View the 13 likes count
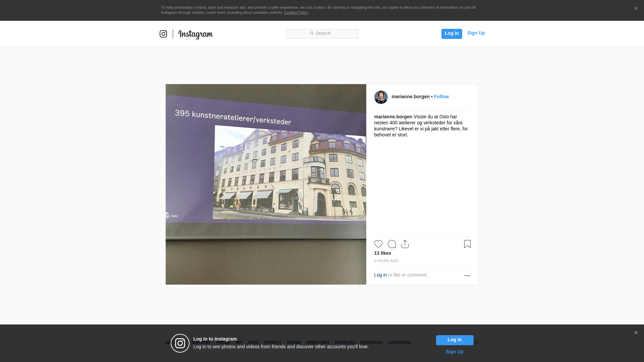 382,253
